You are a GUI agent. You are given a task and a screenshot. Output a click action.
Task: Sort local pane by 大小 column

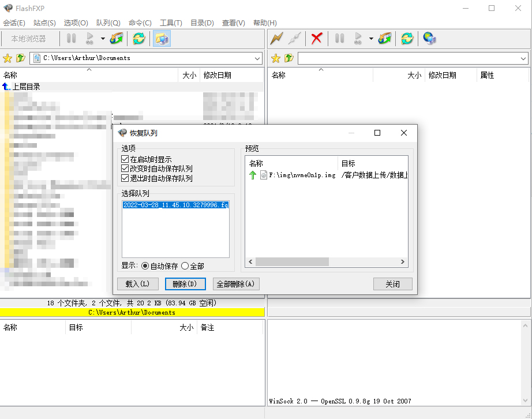point(189,76)
